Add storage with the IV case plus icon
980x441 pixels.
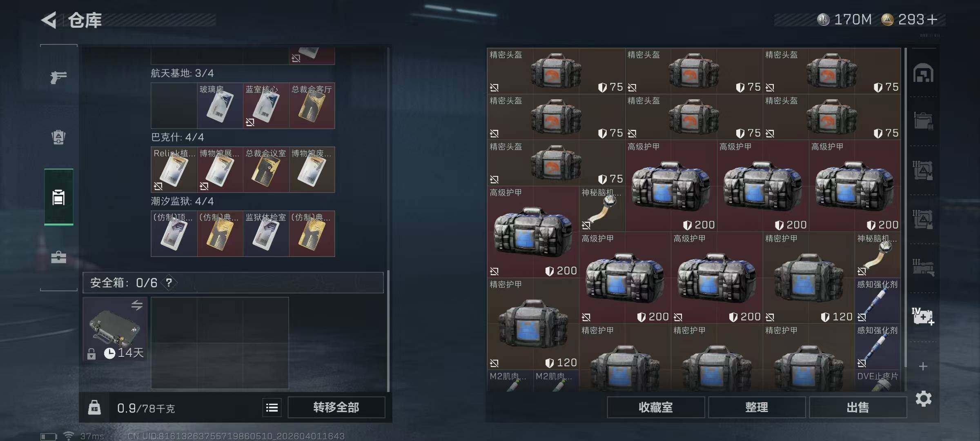pos(923,316)
